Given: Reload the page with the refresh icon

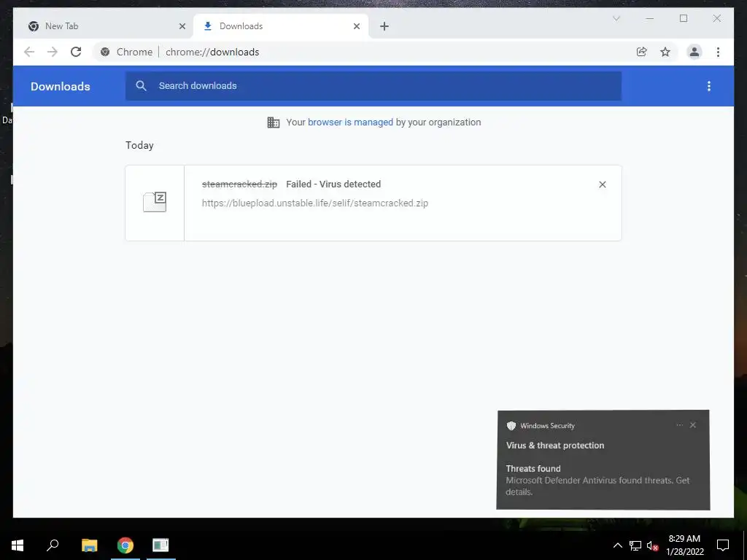Looking at the screenshot, I should click(x=76, y=52).
